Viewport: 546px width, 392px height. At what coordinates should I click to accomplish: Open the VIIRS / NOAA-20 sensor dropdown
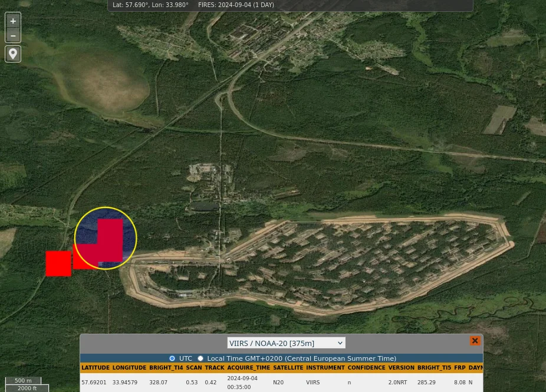pyautogui.click(x=286, y=343)
